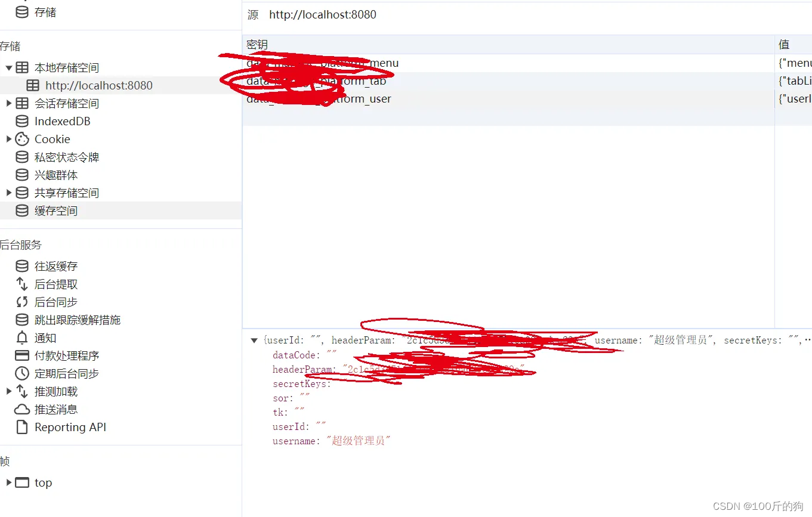Screen dimensions: 812x517
Task: Open 付款处理程序 entry
Action: (67, 356)
